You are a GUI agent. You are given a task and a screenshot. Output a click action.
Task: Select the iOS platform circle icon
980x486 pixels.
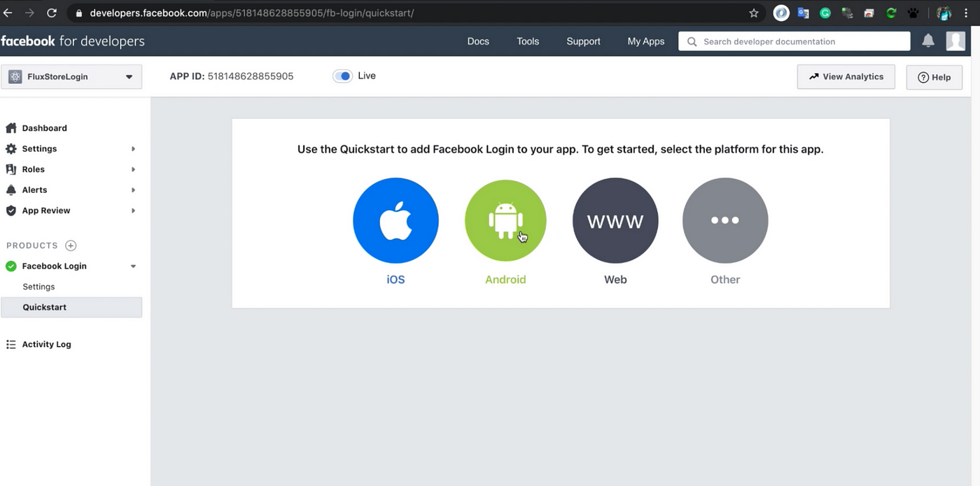click(x=395, y=220)
